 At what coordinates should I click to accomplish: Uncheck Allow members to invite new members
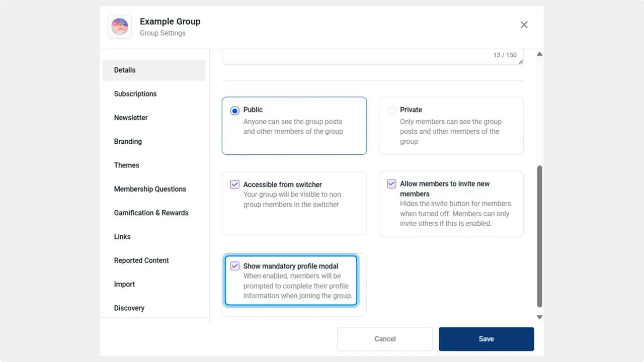click(x=391, y=184)
